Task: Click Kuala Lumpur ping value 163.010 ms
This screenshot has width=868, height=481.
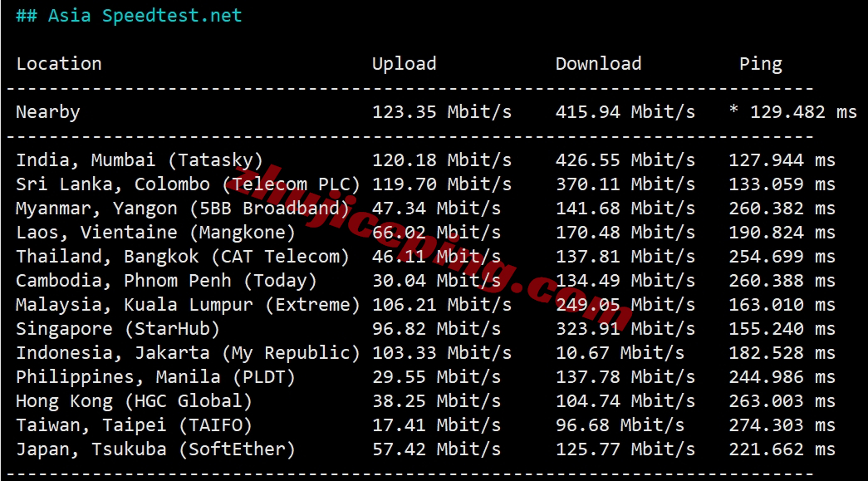Action: coord(782,305)
